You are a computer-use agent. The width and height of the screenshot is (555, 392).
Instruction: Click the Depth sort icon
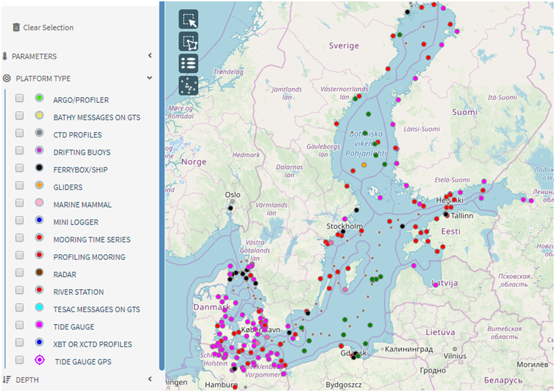pos(7,380)
